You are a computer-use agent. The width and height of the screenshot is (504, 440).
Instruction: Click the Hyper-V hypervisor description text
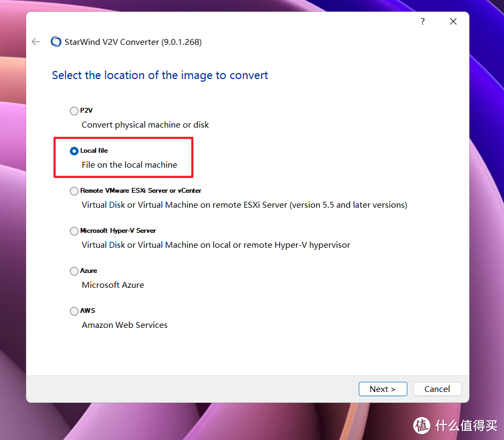pyautogui.click(x=216, y=245)
